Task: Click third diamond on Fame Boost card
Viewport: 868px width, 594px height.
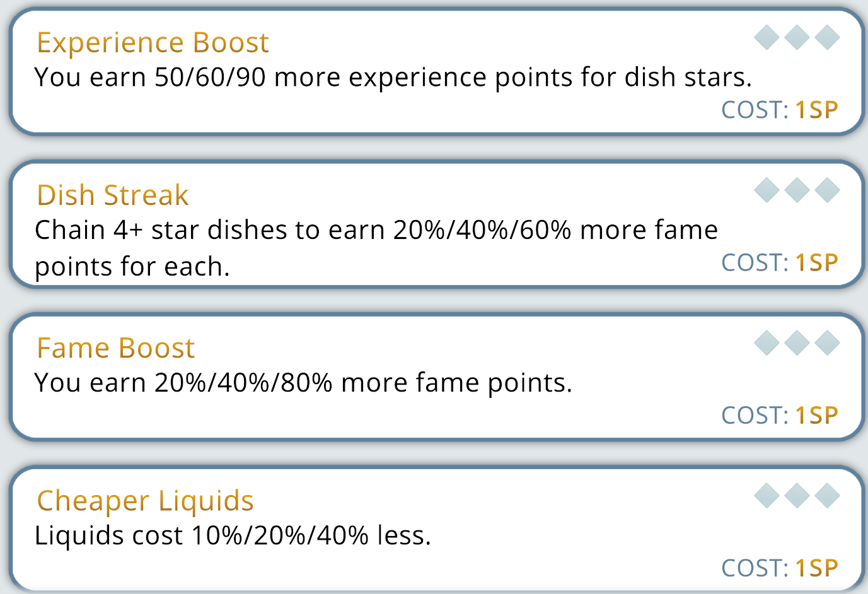Action: pos(827,343)
